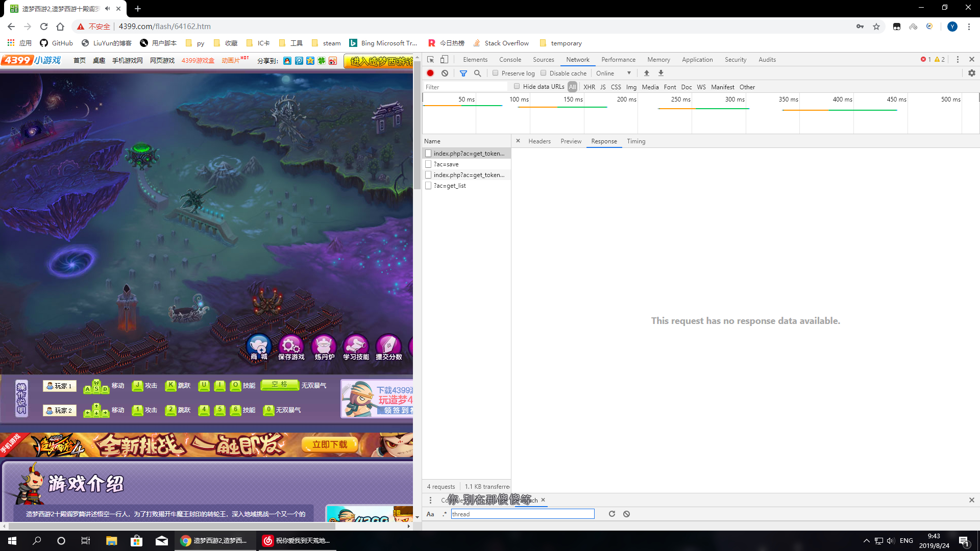Click the thread search input field
Viewport: 980px width, 551px height.
click(523, 514)
